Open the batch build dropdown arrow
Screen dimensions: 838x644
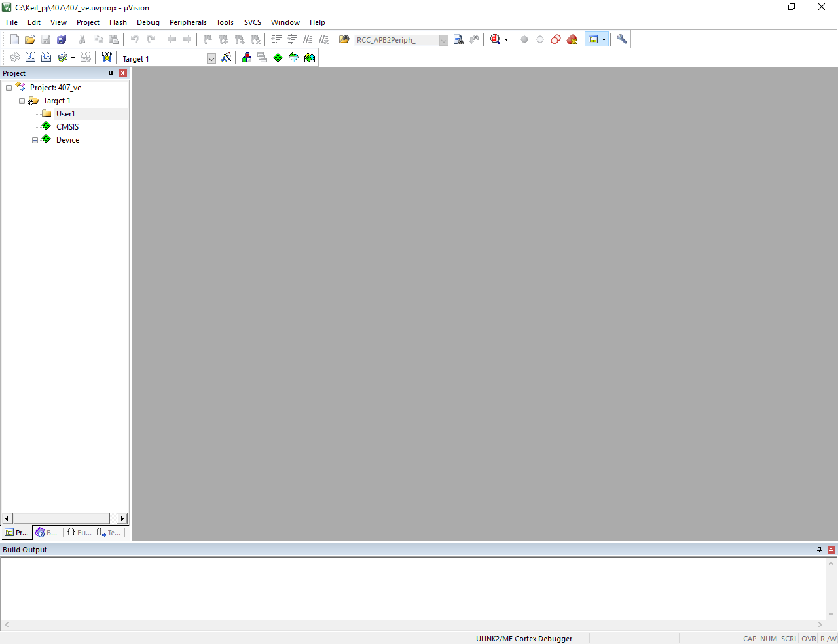coord(73,58)
